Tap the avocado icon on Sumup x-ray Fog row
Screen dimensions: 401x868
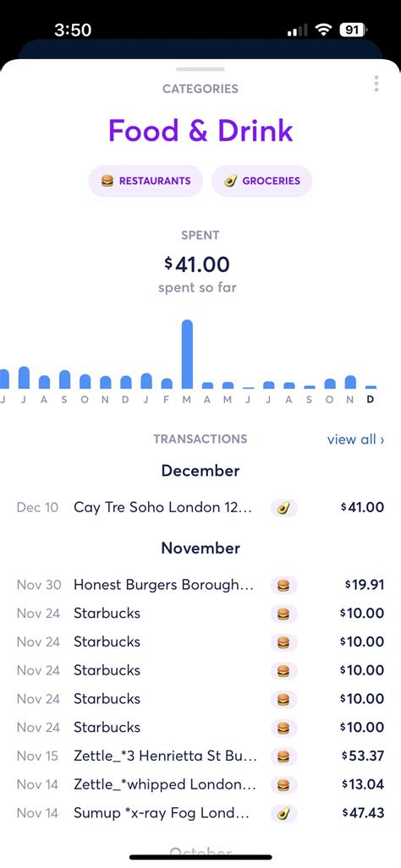283,813
